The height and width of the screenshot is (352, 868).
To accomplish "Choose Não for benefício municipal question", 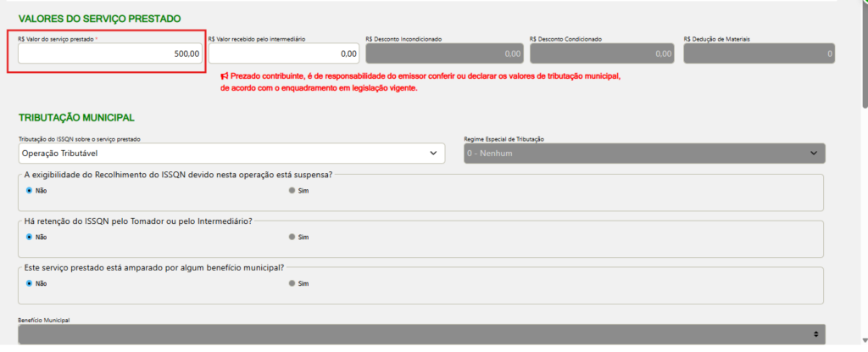I will click(x=29, y=283).
